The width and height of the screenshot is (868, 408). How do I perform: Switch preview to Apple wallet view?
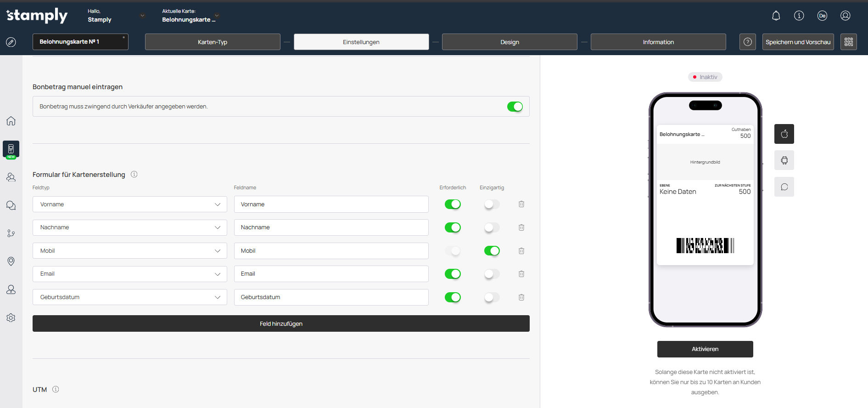tap(784, 134)
